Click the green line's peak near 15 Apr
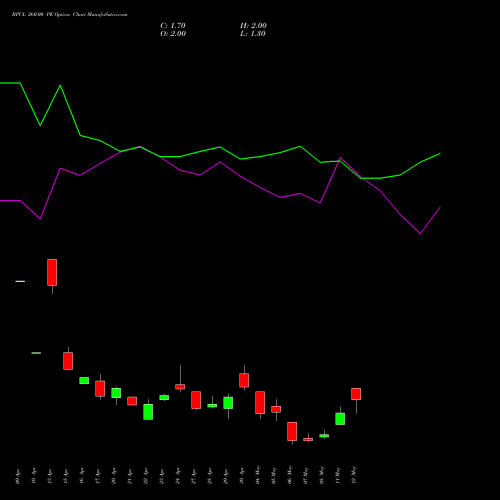The width and height of the screenshot is (500, 500). click(x=60, y=86)
